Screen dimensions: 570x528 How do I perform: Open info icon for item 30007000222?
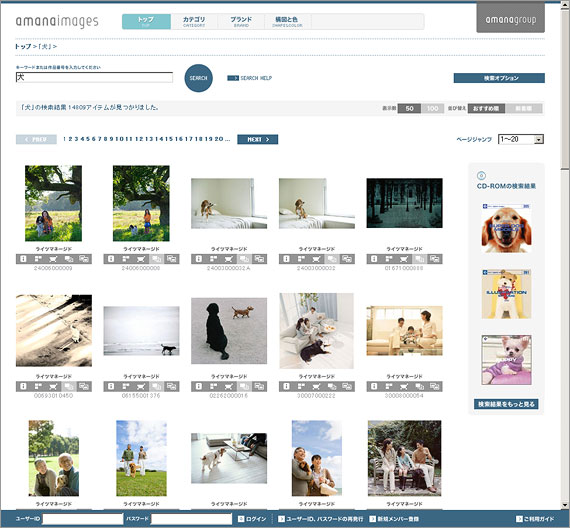[286, 386]
